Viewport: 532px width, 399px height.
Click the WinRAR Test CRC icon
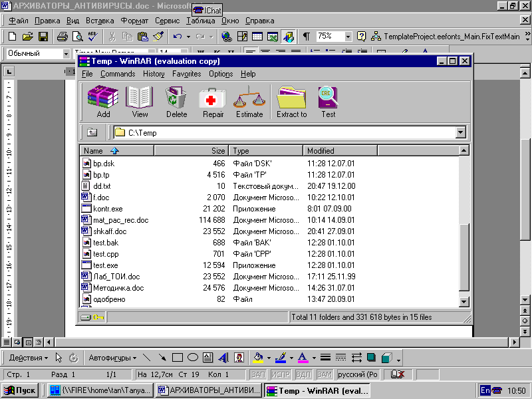(328, 97)
